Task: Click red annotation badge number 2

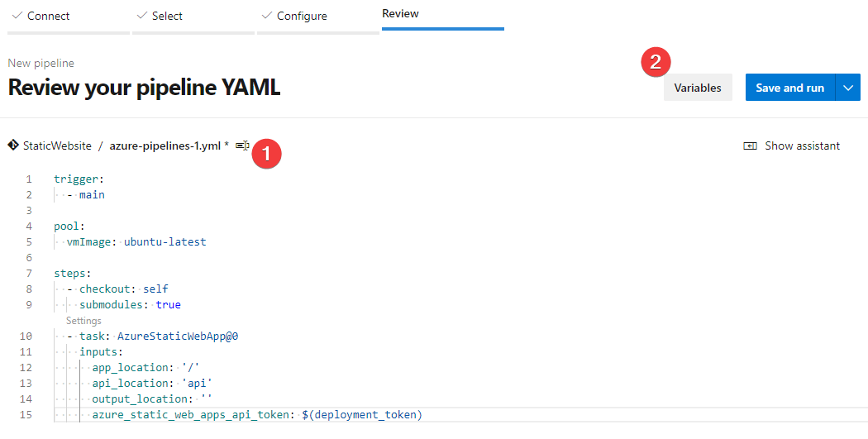Action: pos(656,61)
